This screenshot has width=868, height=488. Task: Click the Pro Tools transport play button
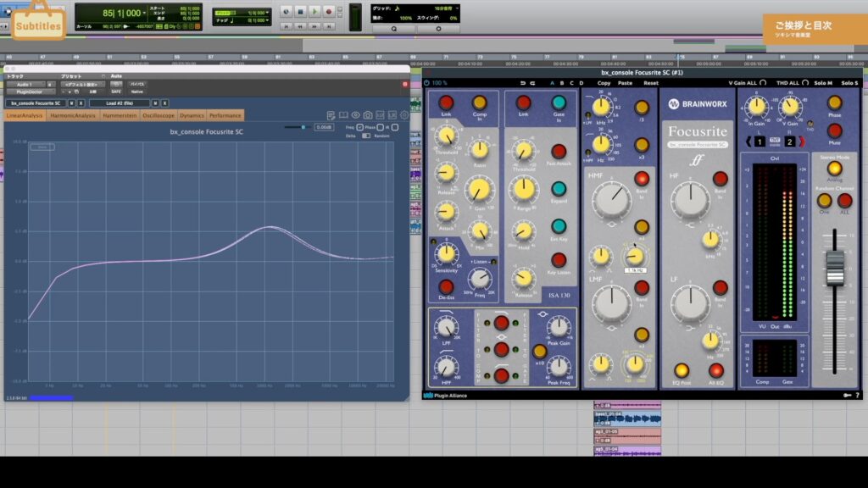[314, 11]
